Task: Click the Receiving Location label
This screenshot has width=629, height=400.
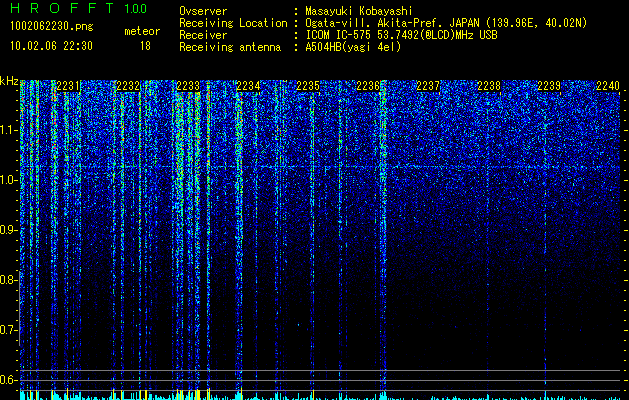Action: 233,23
